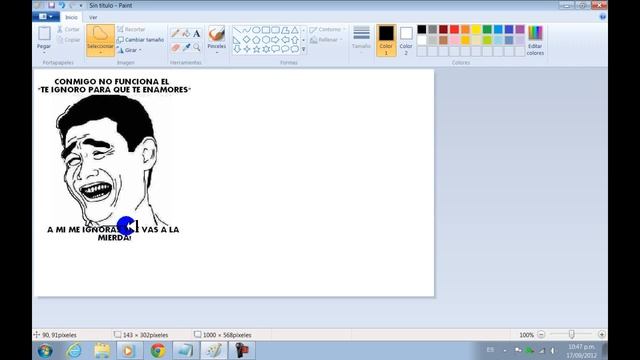Pick the Left arrow shape
This screenshot has height=360, width=640.
coord(285,40)
